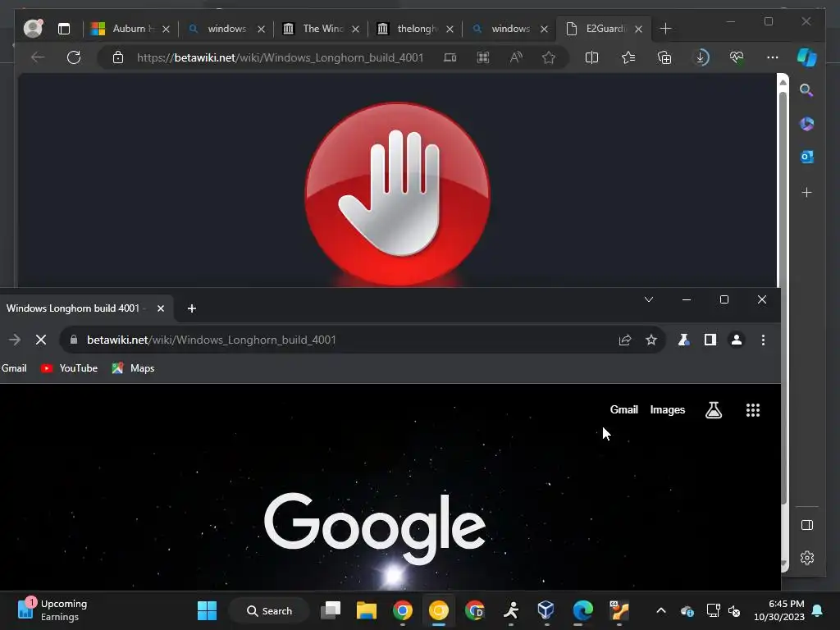The image size is (840, 630).
Task: Add page to favorites in Edge
Action: (549, 57)
